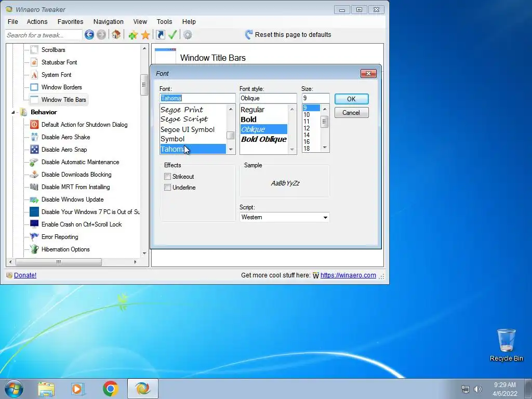532x399 pixels.
Task: Click the Reset page refresh arrow icon
Action: [249, 35]
